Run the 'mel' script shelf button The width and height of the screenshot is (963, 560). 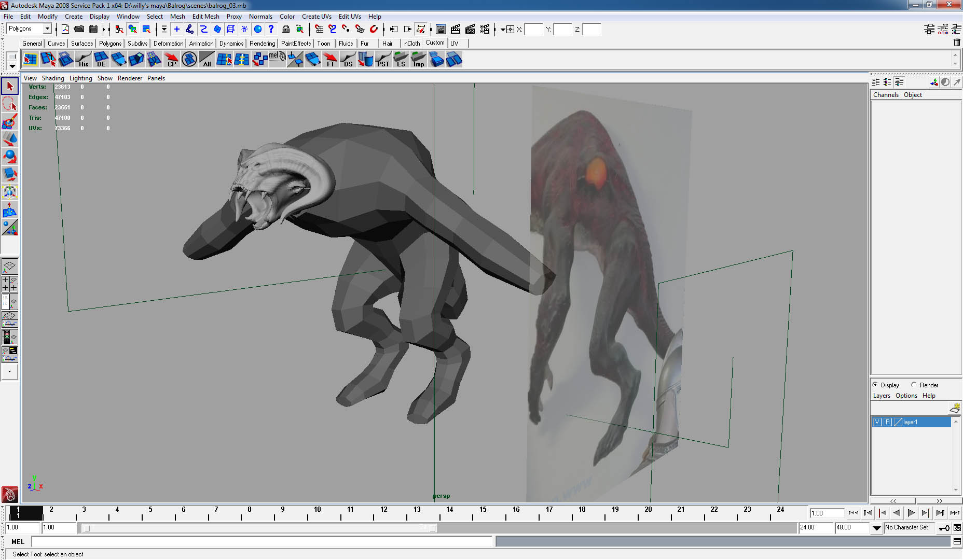277,59
